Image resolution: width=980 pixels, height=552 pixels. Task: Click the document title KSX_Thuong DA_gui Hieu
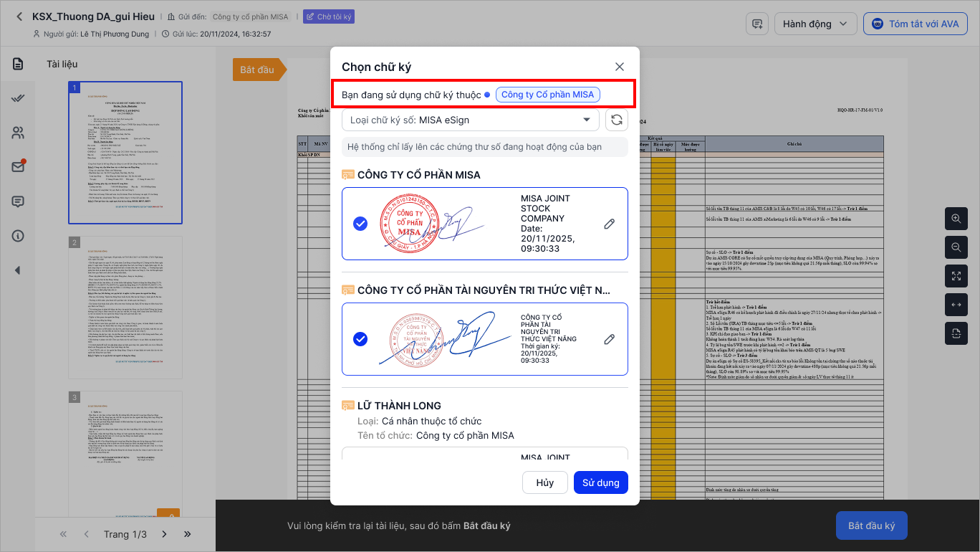point(95,16)
